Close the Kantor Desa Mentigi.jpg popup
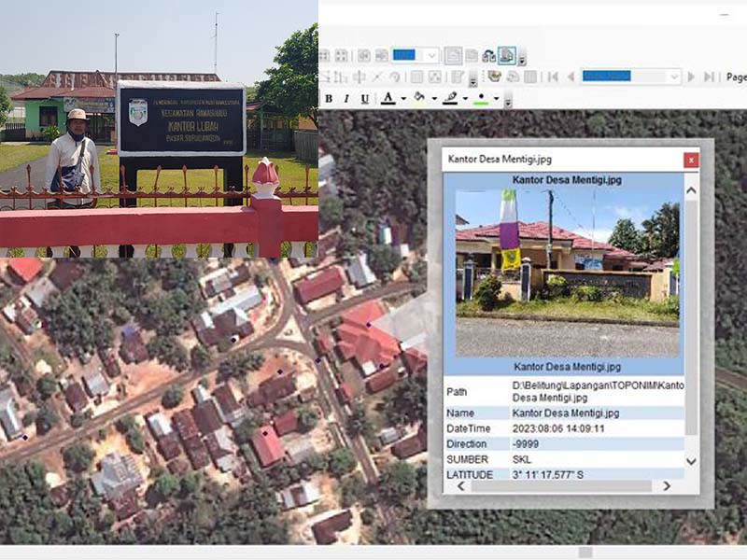This screenshot has width=747, height=560. pos(691,160)
